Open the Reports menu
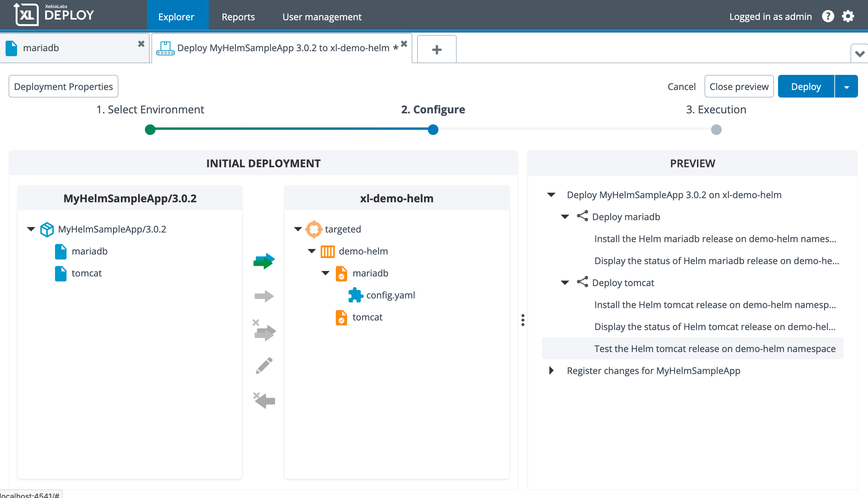Image resolution: width=868 pixels, height=498 pixels. [x=238, y=16]
